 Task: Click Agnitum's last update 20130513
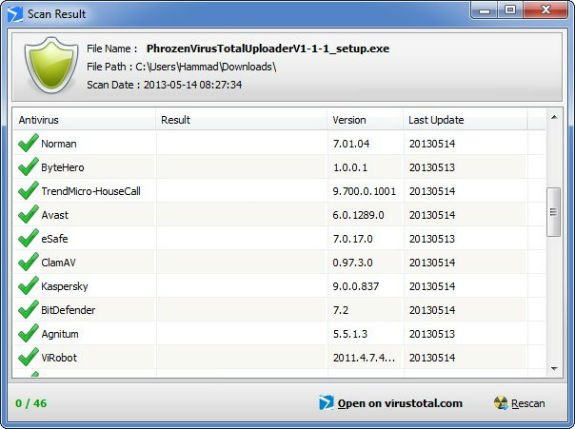tap(432, 334)
